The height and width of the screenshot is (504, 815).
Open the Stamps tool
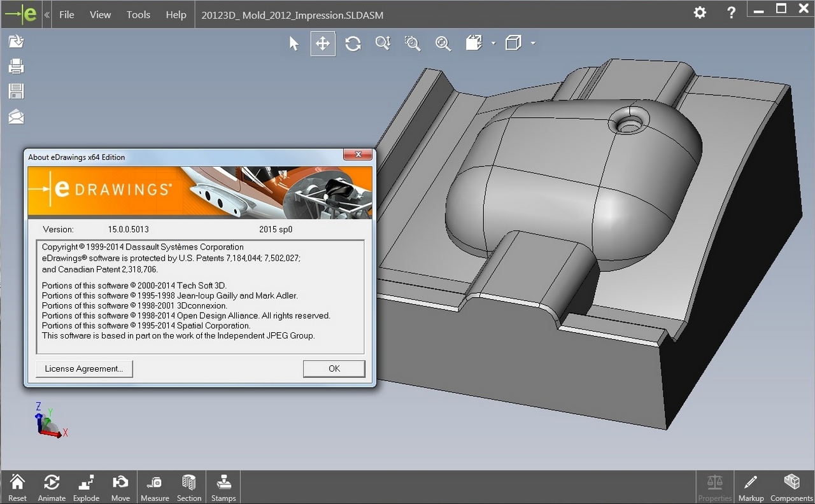coord(223,487)
